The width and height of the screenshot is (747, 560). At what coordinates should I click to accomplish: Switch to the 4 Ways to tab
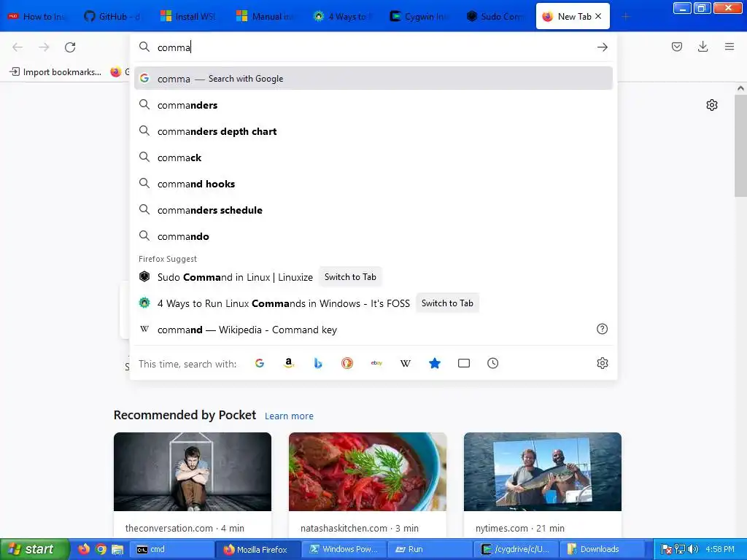pos(342,17)
